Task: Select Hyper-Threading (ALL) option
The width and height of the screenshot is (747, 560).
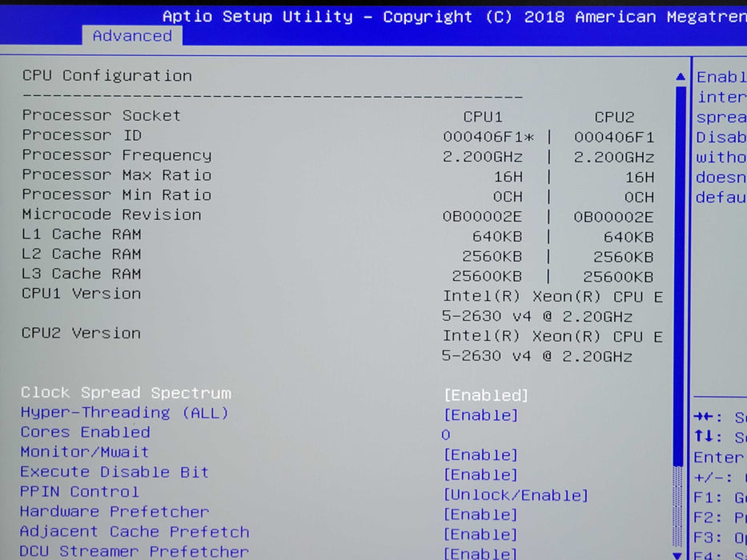Action: [125, 412]
